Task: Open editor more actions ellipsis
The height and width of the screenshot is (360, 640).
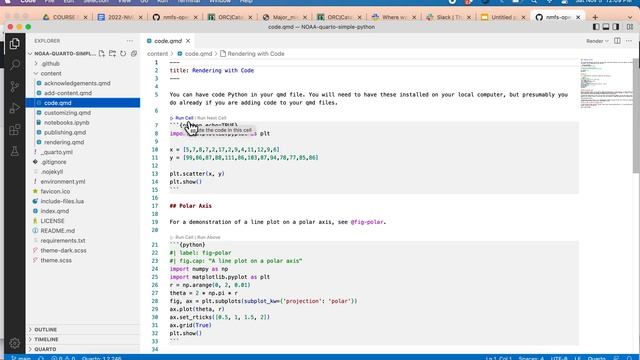Action: (x=629, y=41)
